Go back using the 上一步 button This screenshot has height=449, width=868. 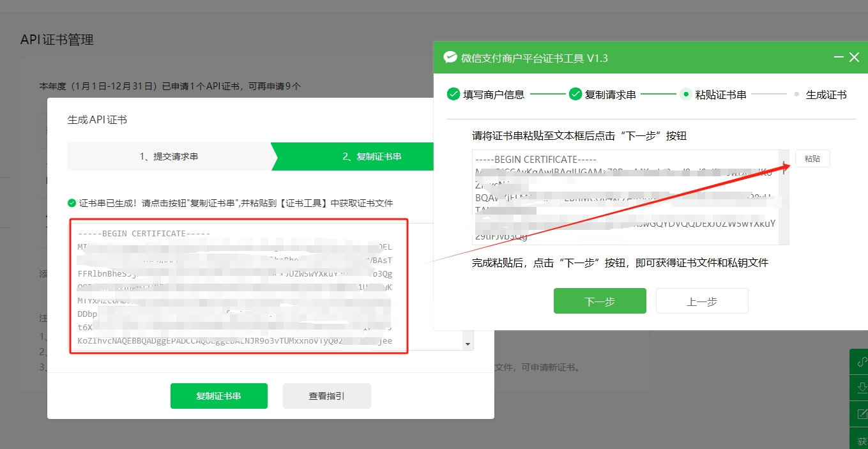[702, 301]
